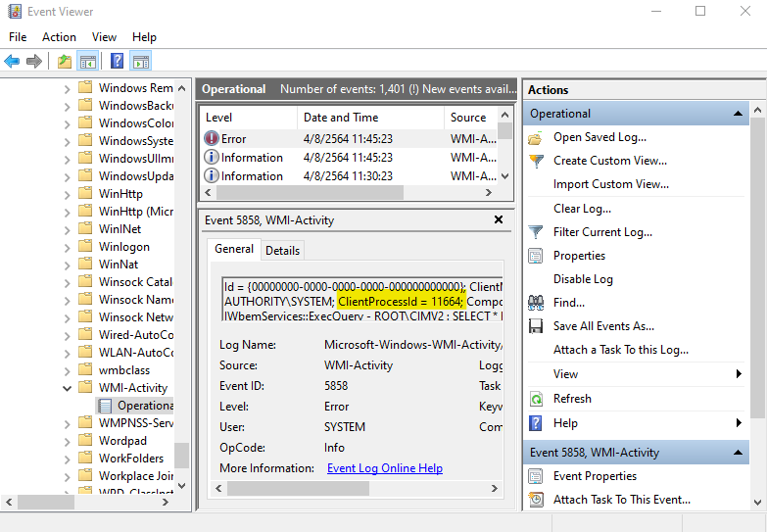Click the Open Saved Log folder icon
Viewport: 767px width, 532px height.
coord(536,138)
